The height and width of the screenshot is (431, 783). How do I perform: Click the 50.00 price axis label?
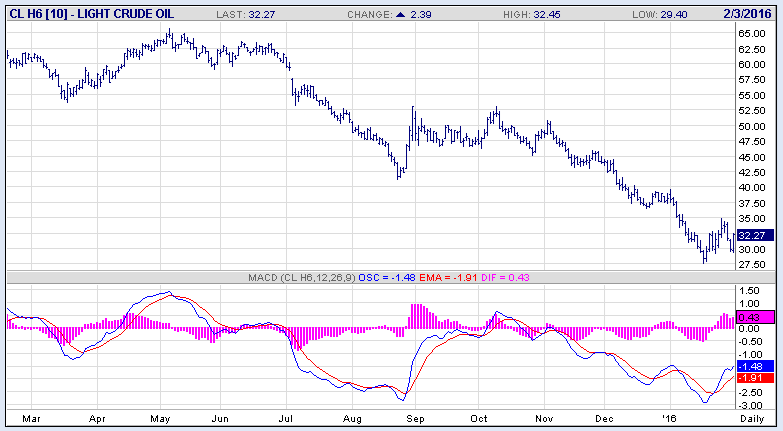pyautogui.click(x=753, y=127)
